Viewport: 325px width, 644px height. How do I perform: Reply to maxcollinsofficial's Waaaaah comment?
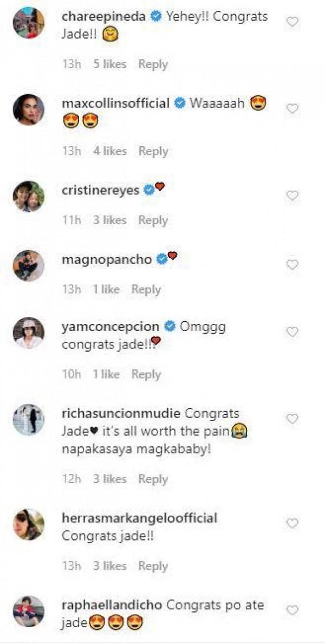pos(153,151)
